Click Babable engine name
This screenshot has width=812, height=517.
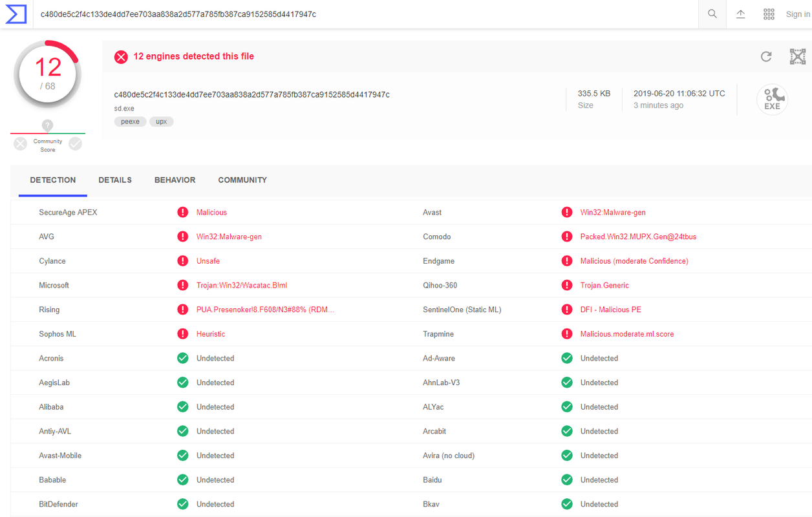(x=52, y=480)
